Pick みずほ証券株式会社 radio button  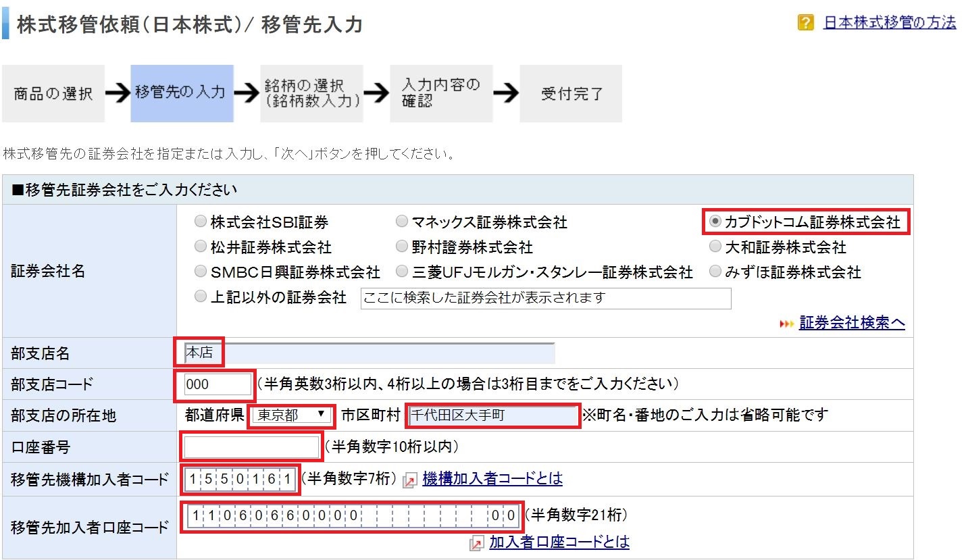(715, 272)
